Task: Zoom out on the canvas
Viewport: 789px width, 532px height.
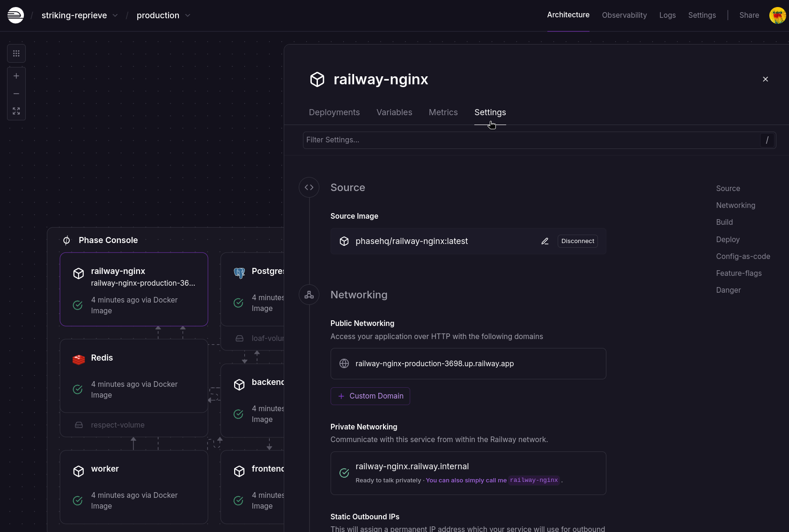Action: [16, 94]
